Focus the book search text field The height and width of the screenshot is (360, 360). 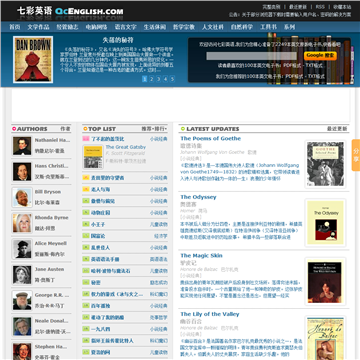251,56
